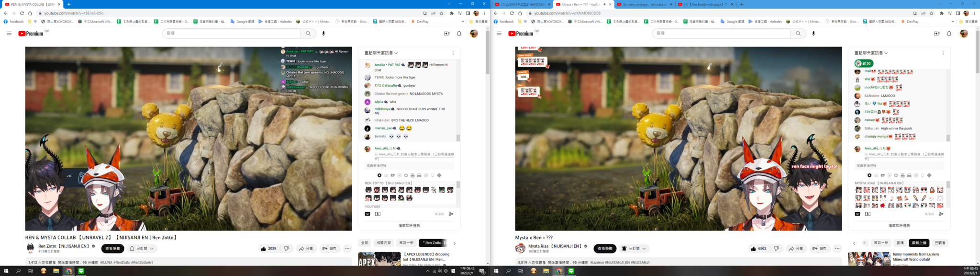Open the Create video menu in Mysta Rias window
Screen dimensions: 980x276
[x=936, y=34]
